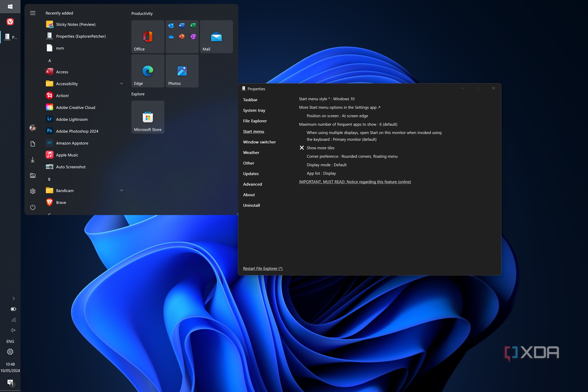Open the notification center icon
588x392 pixels.
[10, 383]
